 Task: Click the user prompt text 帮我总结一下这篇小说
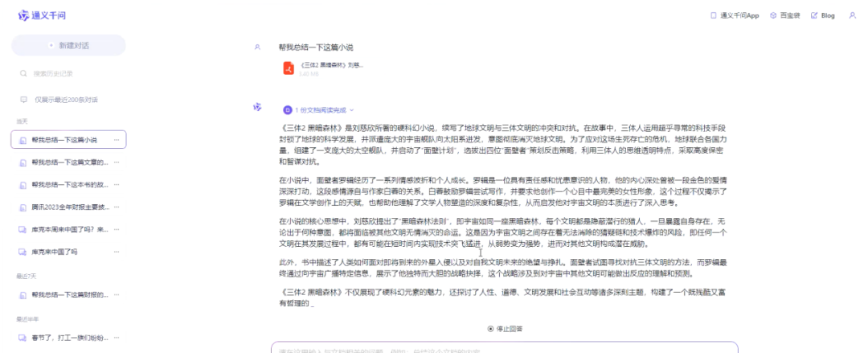(x=316, y=47)
